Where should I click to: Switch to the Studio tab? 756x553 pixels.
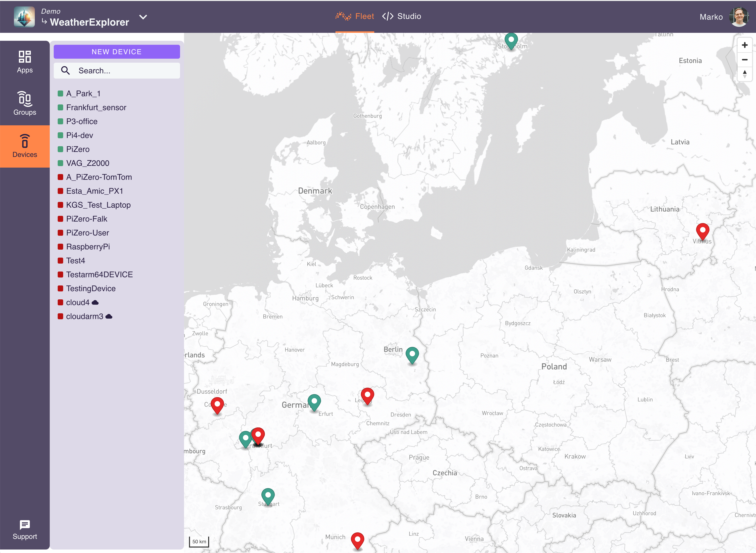point(402,16)
